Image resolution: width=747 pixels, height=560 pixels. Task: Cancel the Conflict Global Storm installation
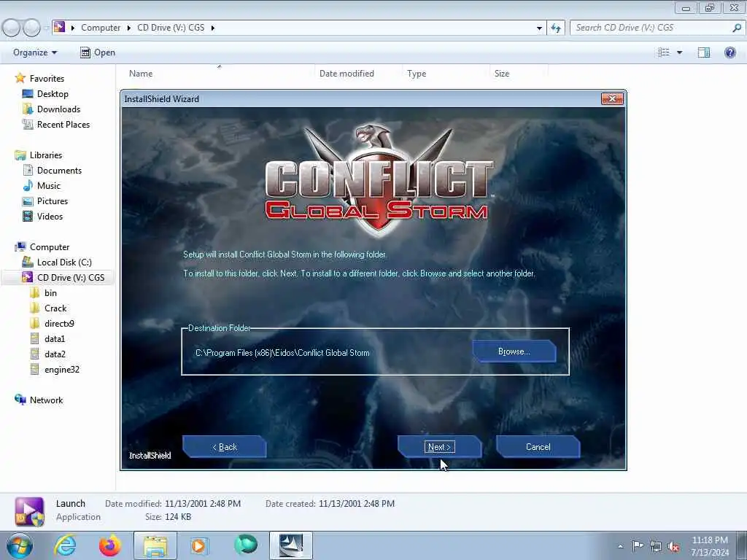(x=538, y=447)
